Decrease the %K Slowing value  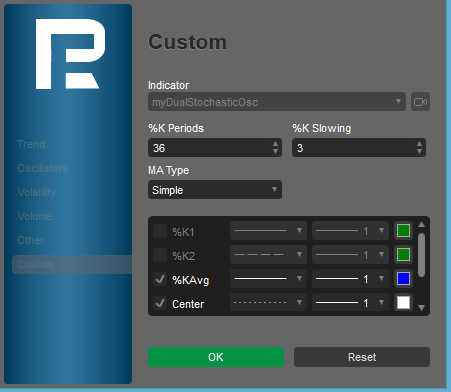419,151
